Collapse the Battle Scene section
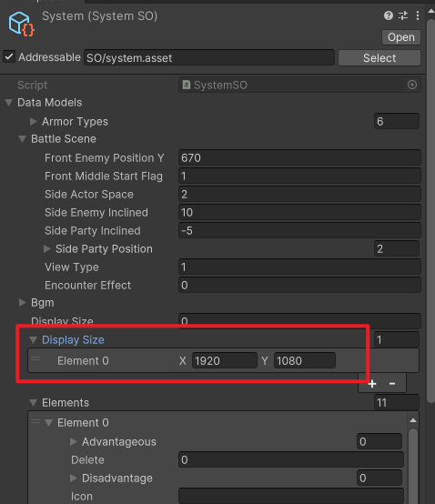435x504 pixels. (x=22, y=139)
